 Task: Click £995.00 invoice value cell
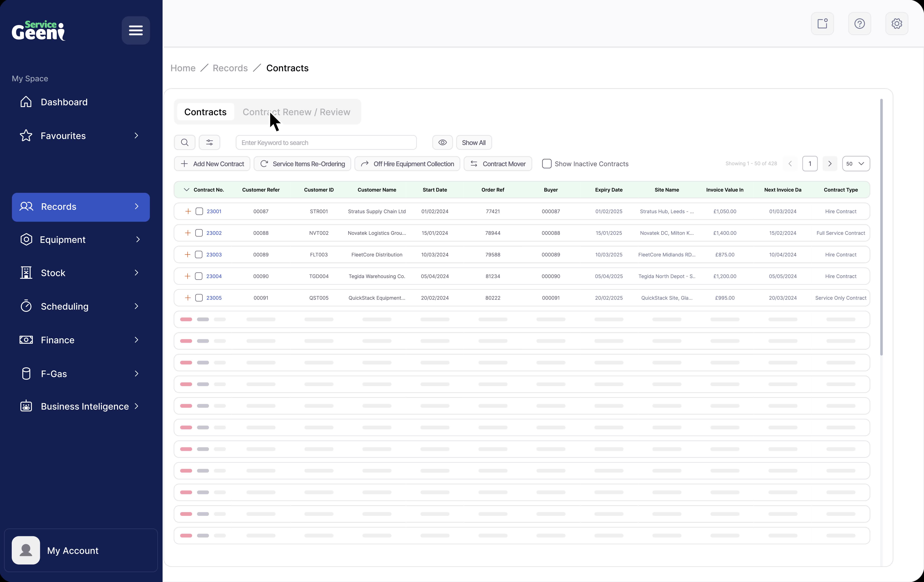(x=725, y=298)
